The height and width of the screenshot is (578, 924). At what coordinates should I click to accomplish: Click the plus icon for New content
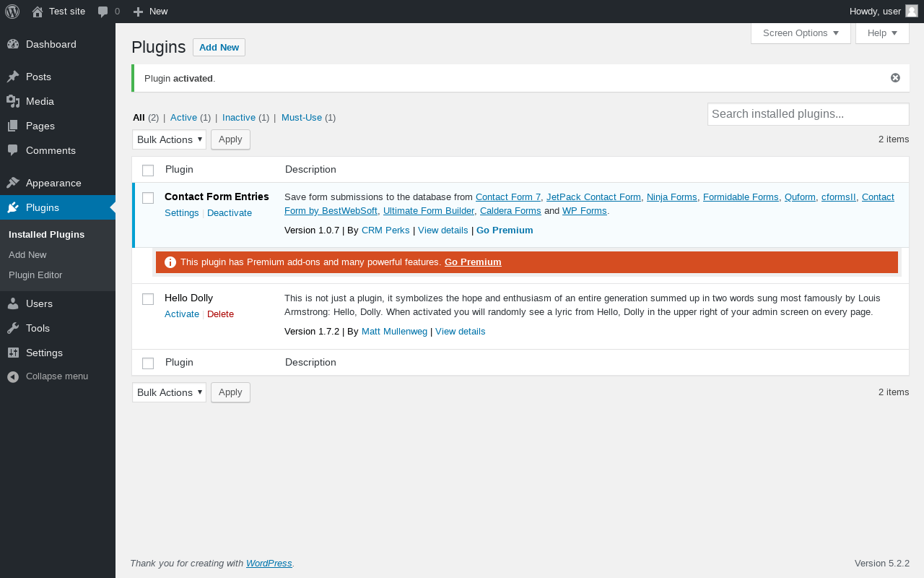pyautogui.click(x=139, y=12)
